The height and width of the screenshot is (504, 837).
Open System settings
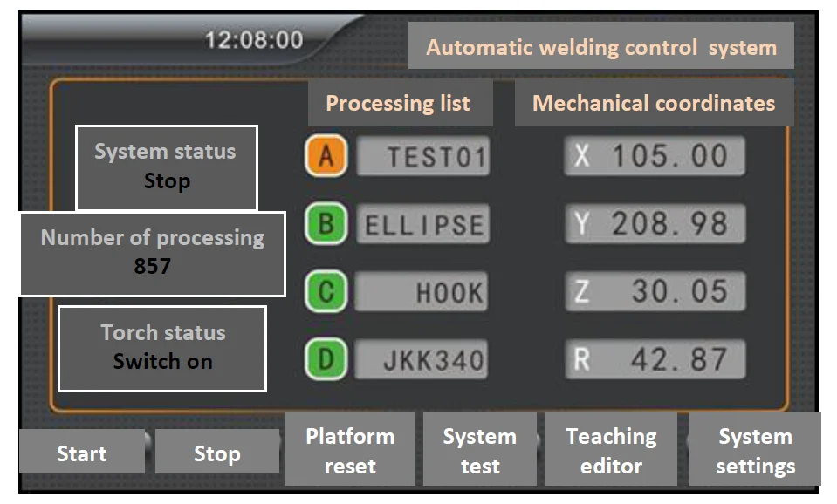755,450
